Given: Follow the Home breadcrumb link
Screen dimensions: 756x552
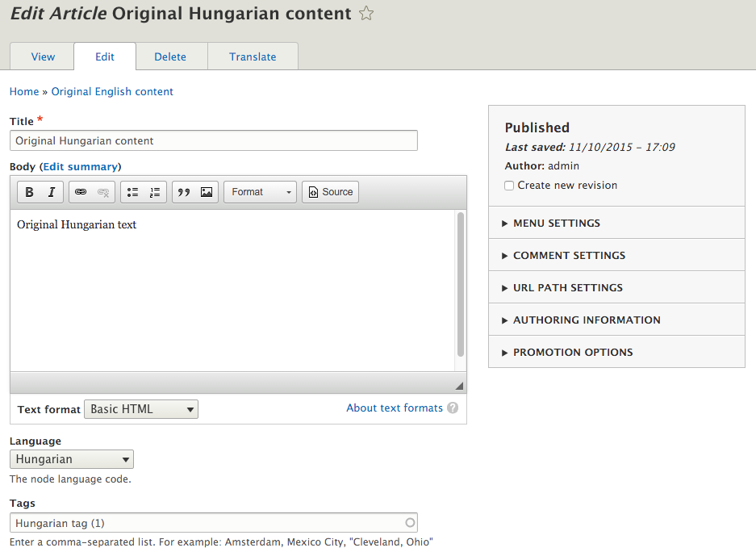Looking at the screenshot, I should [24, 92].
